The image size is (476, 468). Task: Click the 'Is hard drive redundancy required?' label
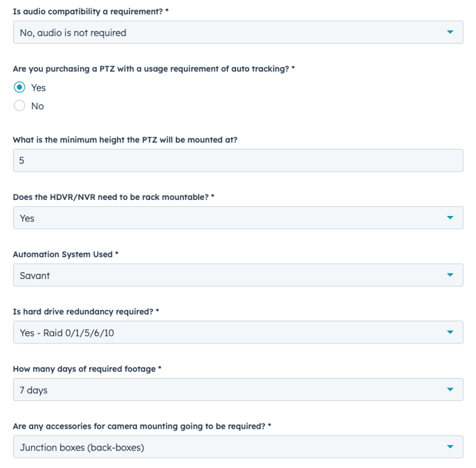pos(84,312)
